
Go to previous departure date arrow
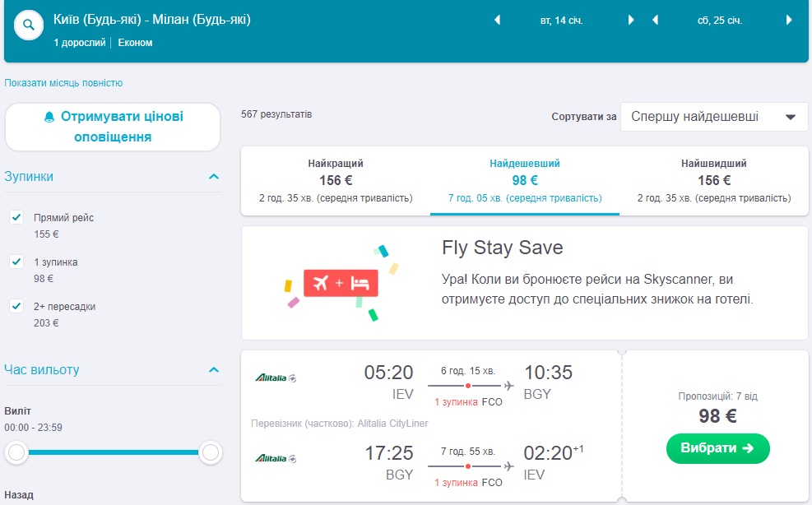click(497, 21)
